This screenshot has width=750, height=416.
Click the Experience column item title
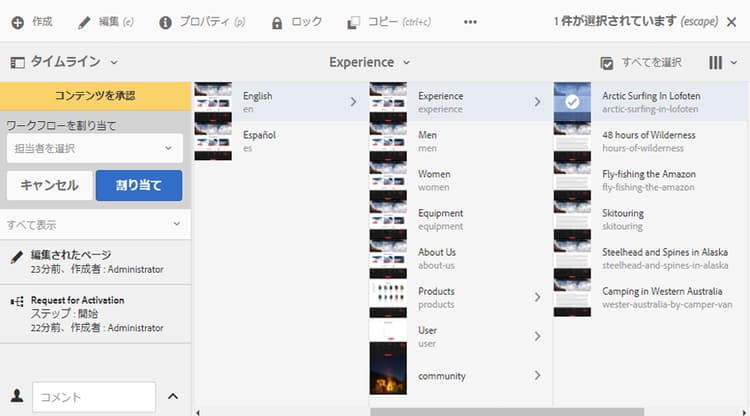tap(441, 96)
